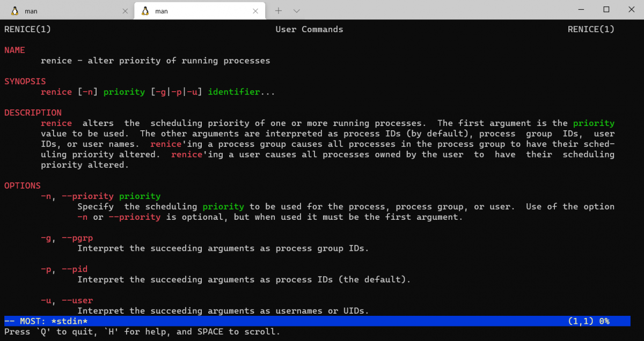Click the OPTIONS section heading
This screenshot has height=341, width=644.
pyautogui.click(x=23, y=186)
